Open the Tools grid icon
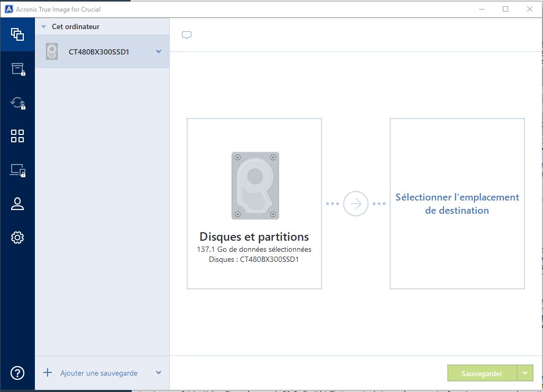Image resolution: width=543 pixels, height=392 pixels. 17,136
